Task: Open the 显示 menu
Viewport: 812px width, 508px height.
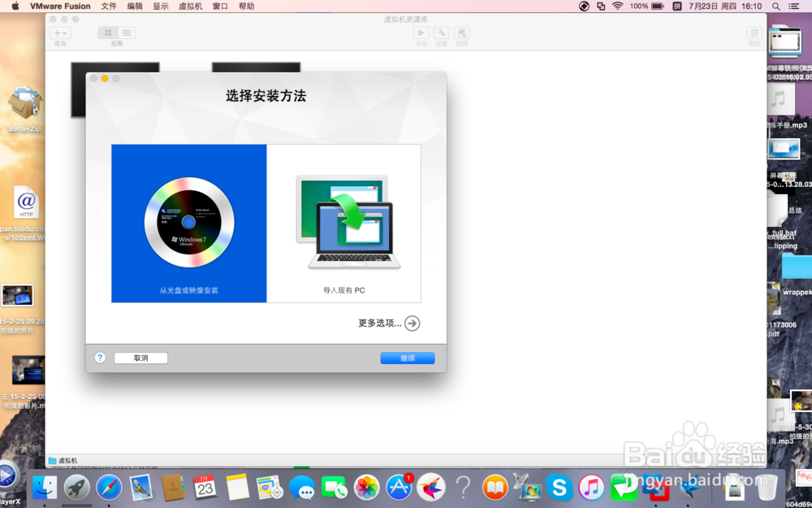Action: coord(161,7)
